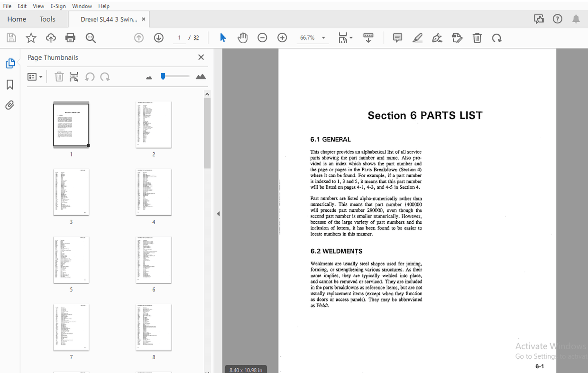Toggle the notification bell
The width and height of the screenshot is (588, 373).
pos(576,18)
